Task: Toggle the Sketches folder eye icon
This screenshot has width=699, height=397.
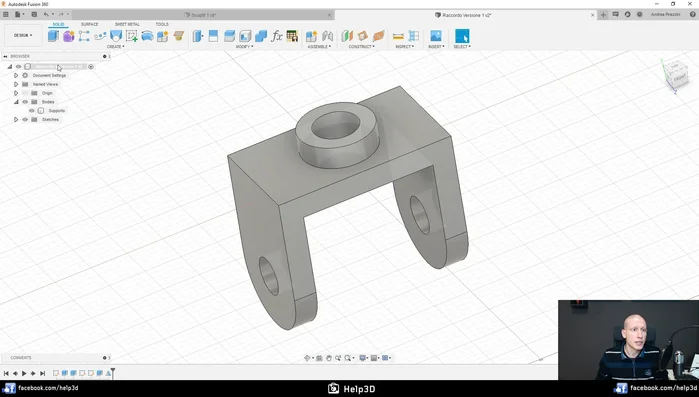Action: click(25, 119)
